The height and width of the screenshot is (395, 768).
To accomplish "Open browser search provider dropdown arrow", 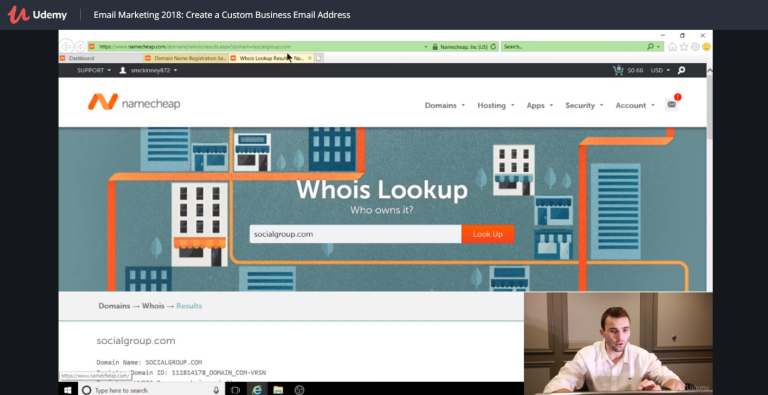I will tap(658, 47).
